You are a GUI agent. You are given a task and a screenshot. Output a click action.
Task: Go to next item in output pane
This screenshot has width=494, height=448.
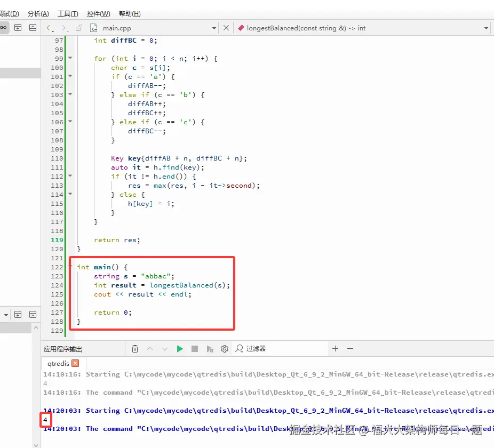click(x=165, y=349)
